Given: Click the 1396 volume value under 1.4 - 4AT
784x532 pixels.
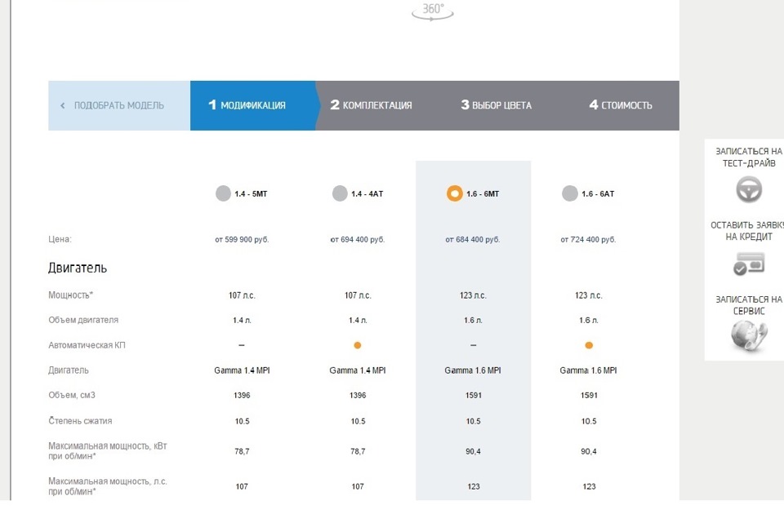Looking at the screenshot, I should [x=358, y=395].
